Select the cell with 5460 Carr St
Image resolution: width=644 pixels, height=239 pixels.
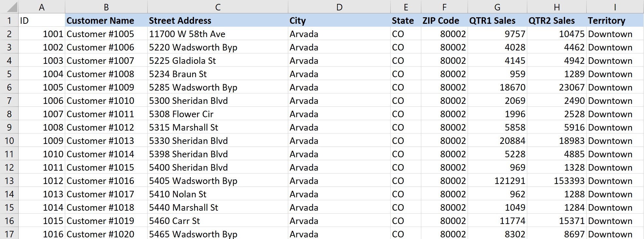[174, 221]
